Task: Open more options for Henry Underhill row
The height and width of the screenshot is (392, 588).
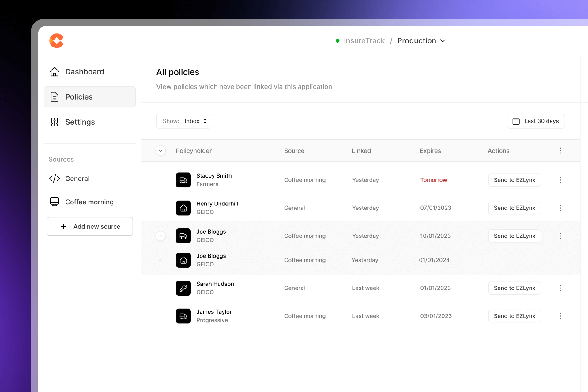Action: coord(560,208)
